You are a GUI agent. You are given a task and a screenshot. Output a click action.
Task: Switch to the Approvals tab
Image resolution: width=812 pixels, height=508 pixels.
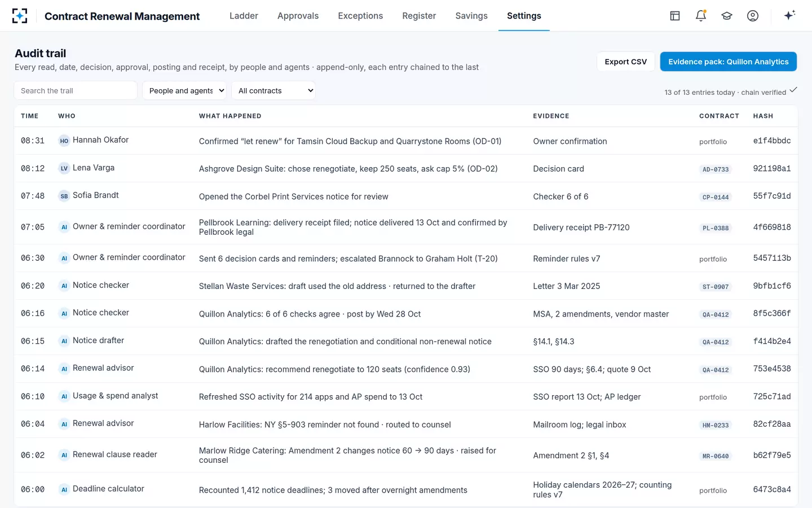(298, 16)
